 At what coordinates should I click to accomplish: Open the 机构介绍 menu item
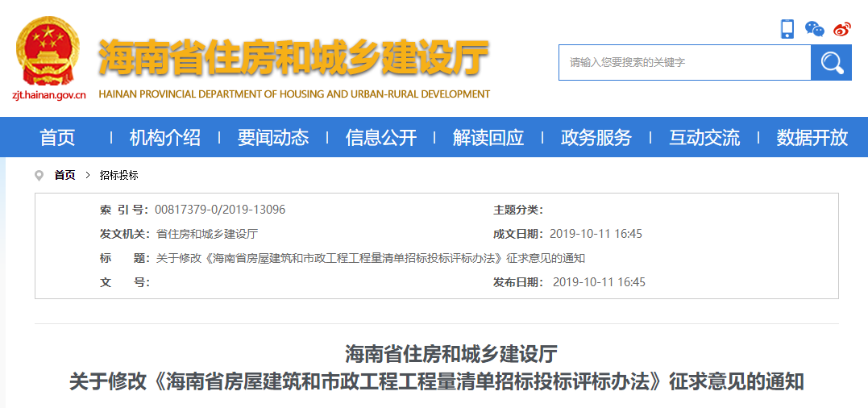(x=165, y=137)
